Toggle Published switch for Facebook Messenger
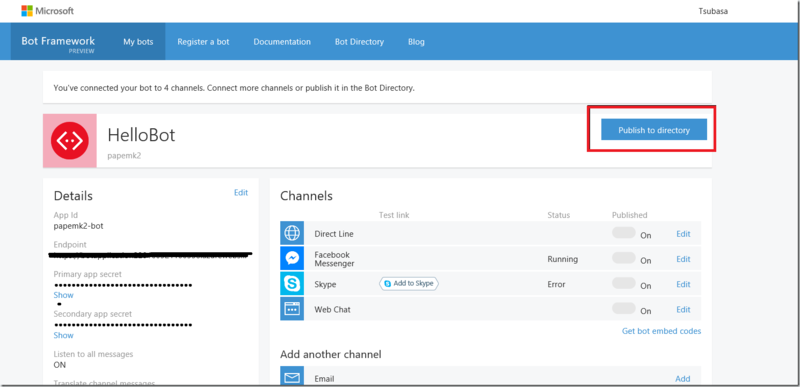 (x=623, y=258)
